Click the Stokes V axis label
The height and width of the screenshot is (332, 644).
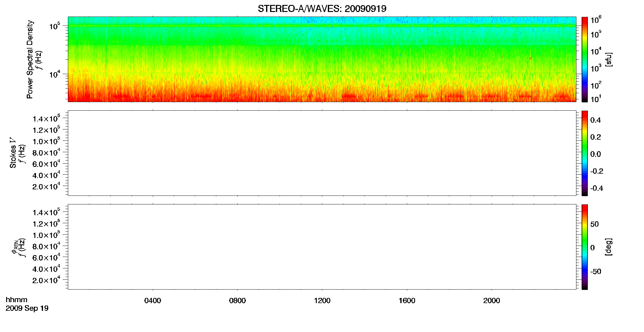click(x=13, y=153)
